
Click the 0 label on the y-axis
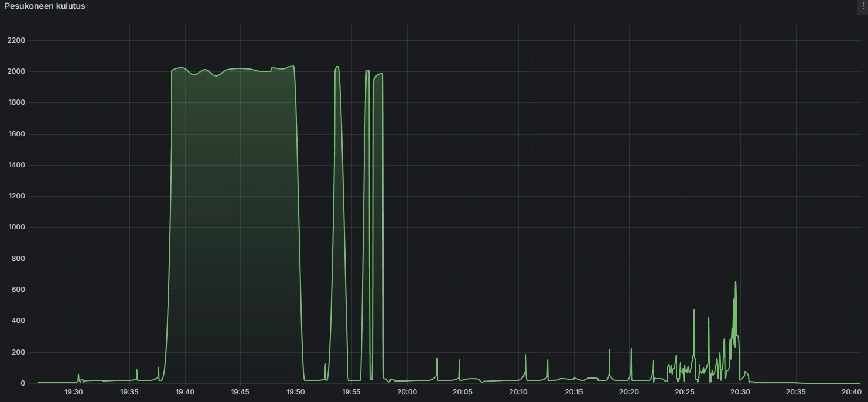click(23, 383)
